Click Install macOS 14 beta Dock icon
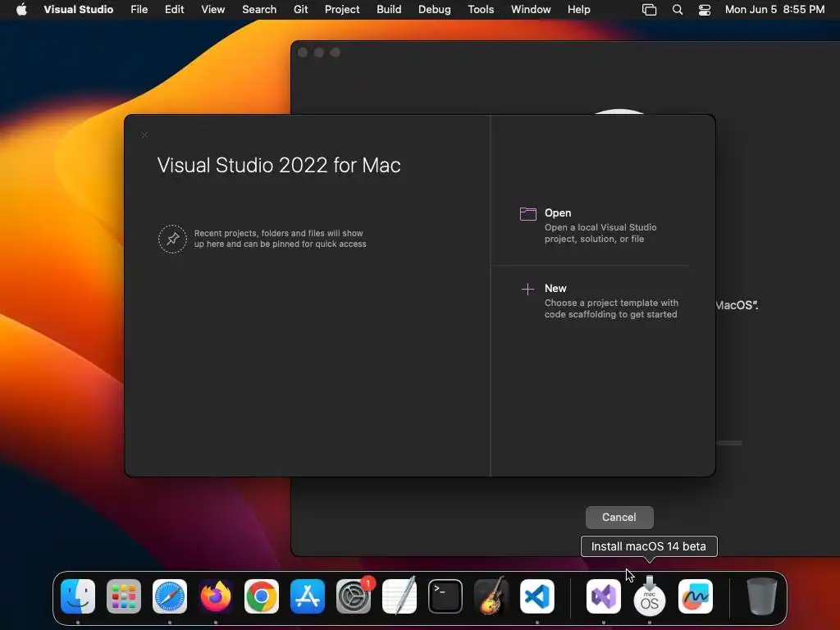This screenshot has width=840, height=630. tap(650, 596)
